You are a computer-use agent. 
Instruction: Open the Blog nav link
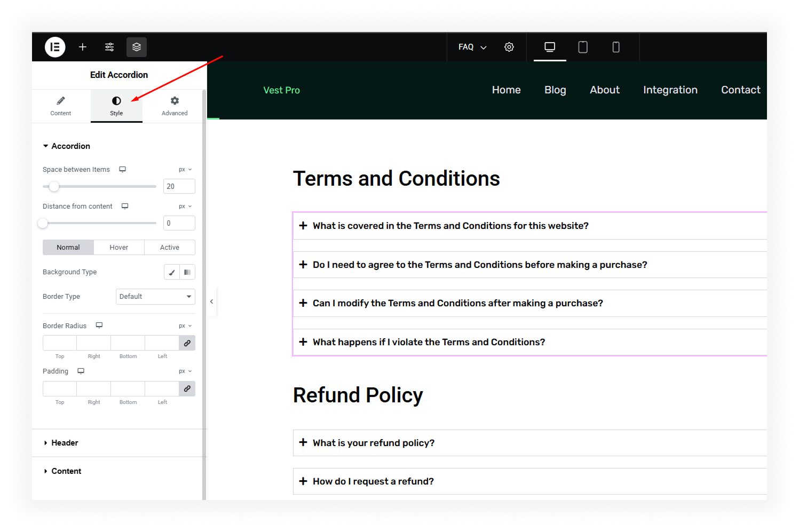[555, 90]
